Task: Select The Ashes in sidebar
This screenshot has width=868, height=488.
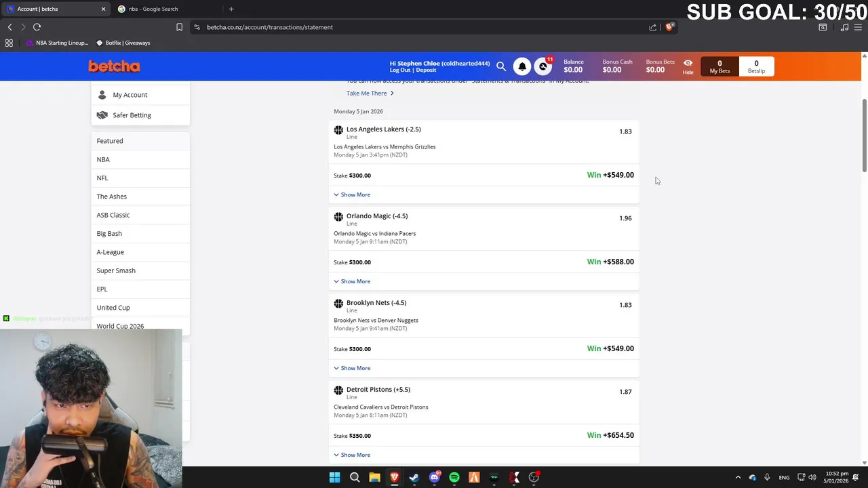Action: click(x=140, y=197)
